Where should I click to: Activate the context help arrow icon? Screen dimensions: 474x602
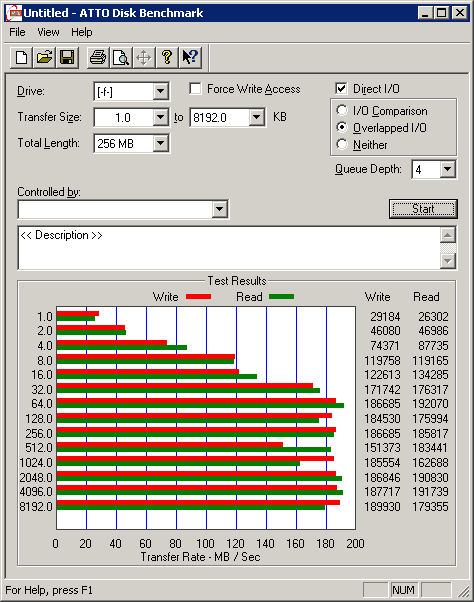click(x=190, y=58)
